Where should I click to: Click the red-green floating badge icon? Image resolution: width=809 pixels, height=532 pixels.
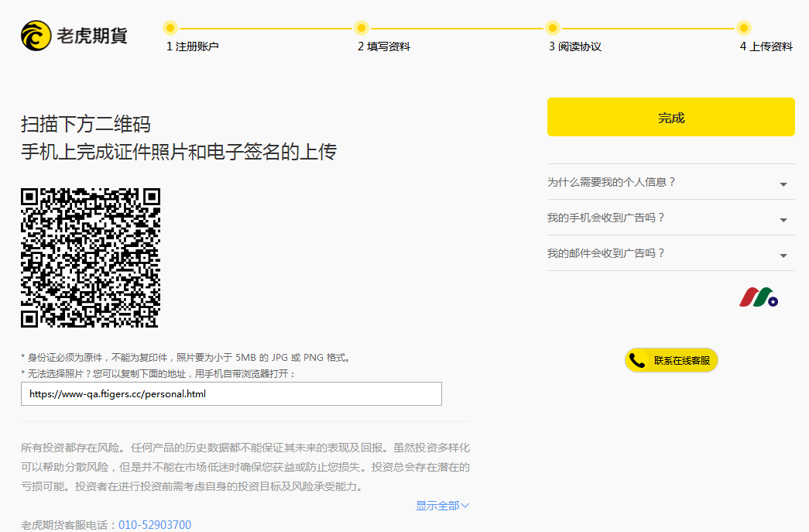(x=759, y=297)
